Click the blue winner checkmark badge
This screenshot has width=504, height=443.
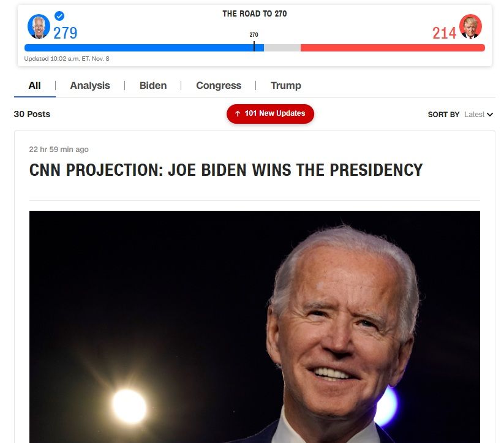[59, 16]
